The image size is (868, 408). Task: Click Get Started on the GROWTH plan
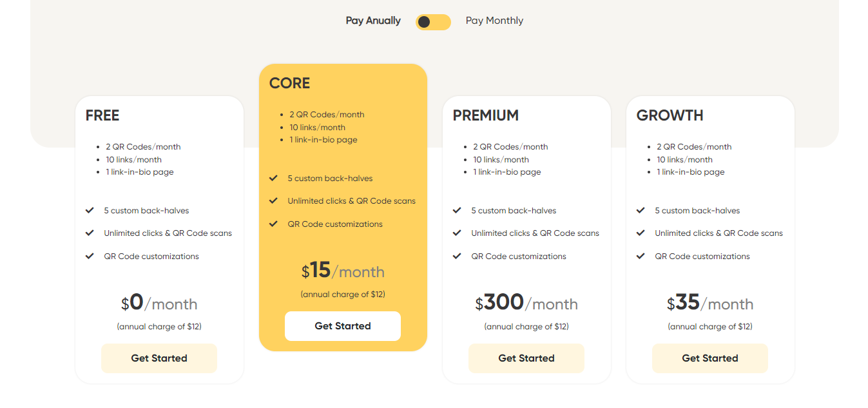(710, 358)
